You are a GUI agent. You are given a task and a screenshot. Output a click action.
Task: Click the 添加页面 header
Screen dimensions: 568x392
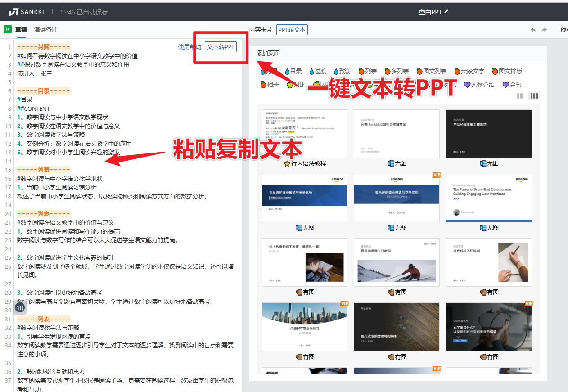click(x=268, y=53)
